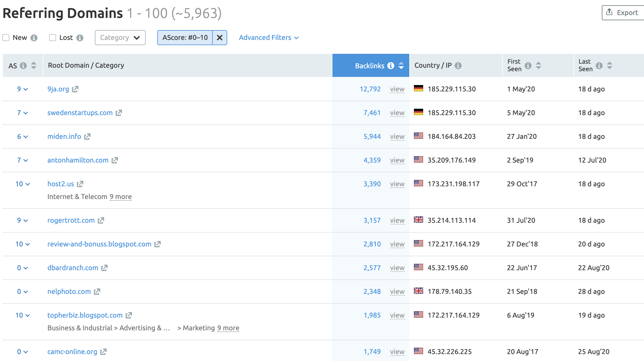Viewport: 644px width, 361px height.
Task: Open 9ja.org via its external link icon
Action: click(x=75, y=89)
